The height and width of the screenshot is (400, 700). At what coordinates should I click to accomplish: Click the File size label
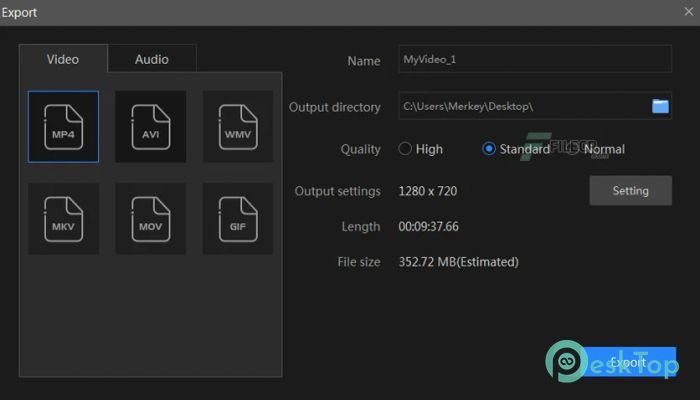click(359, 262)
